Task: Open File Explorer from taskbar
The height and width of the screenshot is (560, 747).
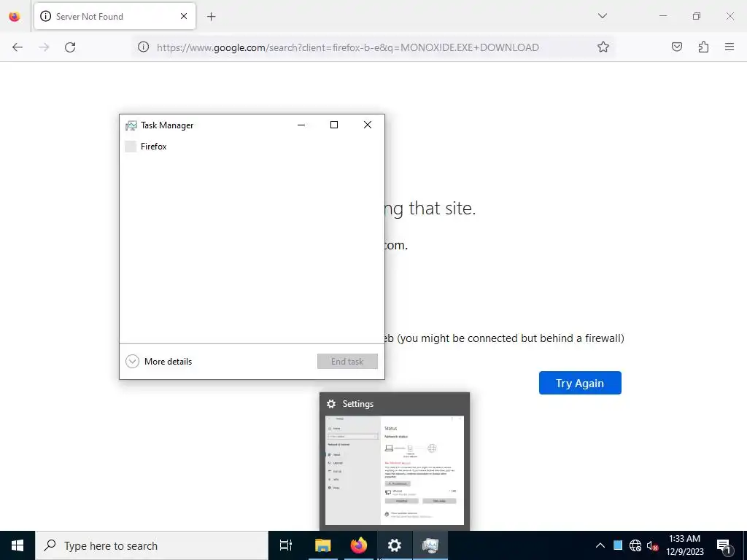Action: pos(322,545)
